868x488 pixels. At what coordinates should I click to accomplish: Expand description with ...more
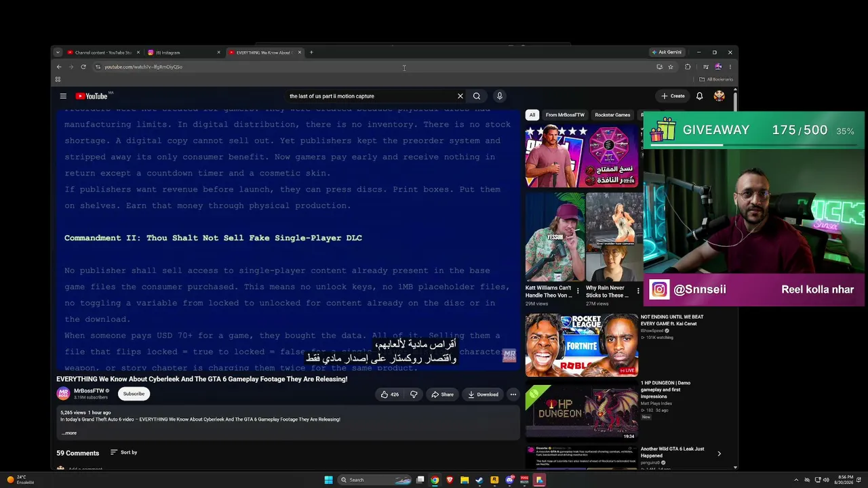[69, 433]
